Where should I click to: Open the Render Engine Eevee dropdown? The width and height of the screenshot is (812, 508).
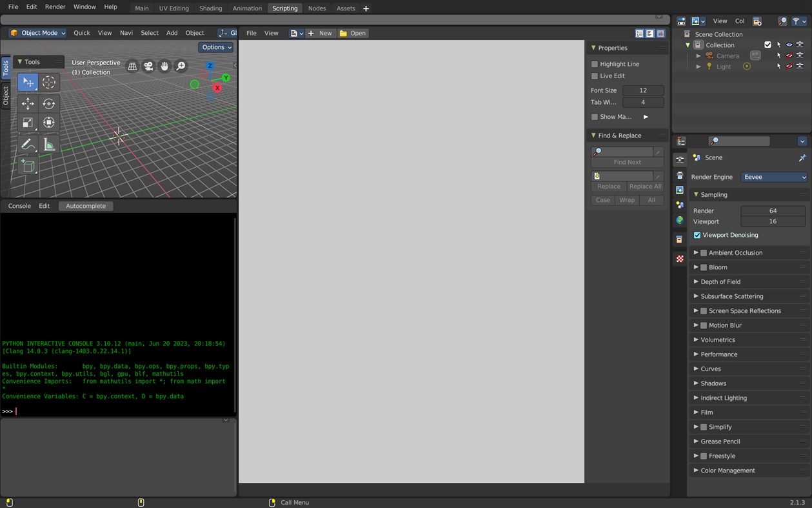click(x=774, y=177)
